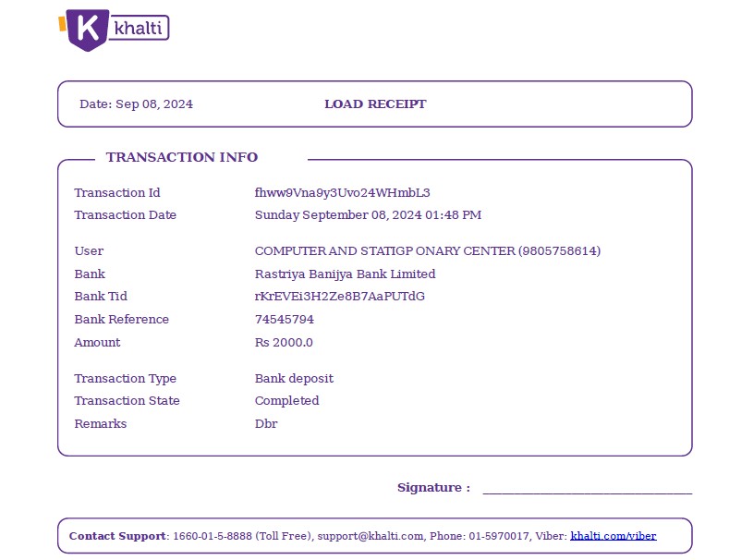Select the amount Rs 2000.0

(x=284, y=342)
